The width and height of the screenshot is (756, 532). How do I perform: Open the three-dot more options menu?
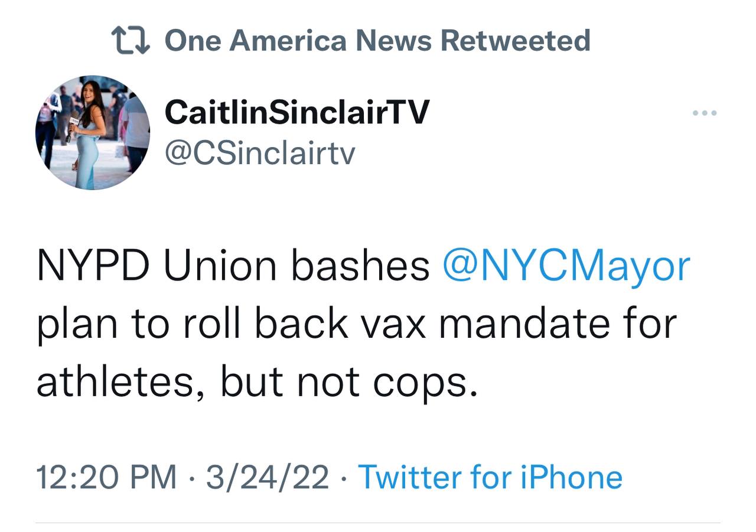(706, 113)
